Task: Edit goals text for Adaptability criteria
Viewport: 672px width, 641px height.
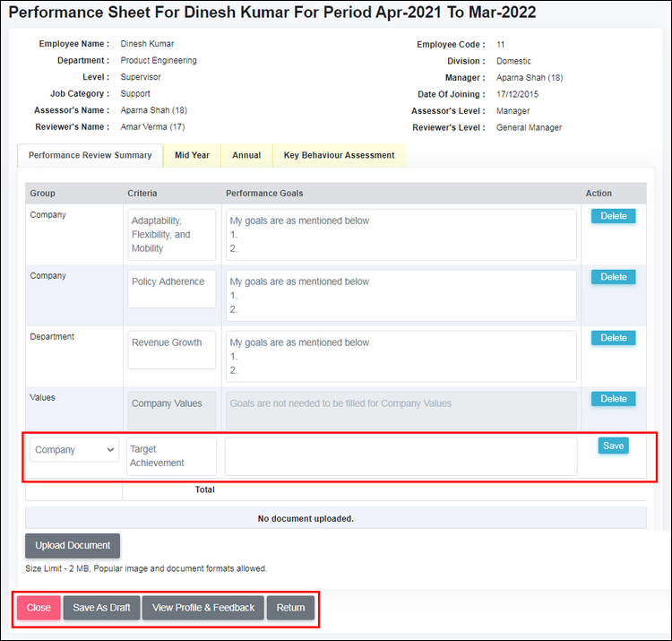Action: (401, 235)
